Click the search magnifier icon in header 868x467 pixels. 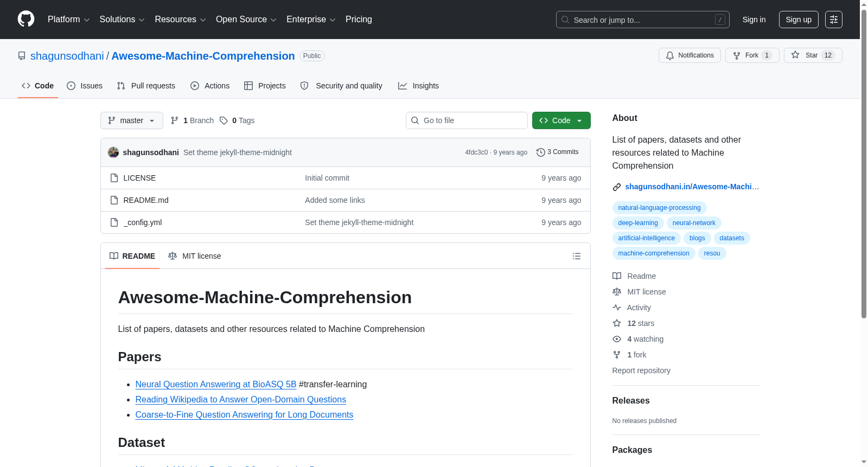565,20
